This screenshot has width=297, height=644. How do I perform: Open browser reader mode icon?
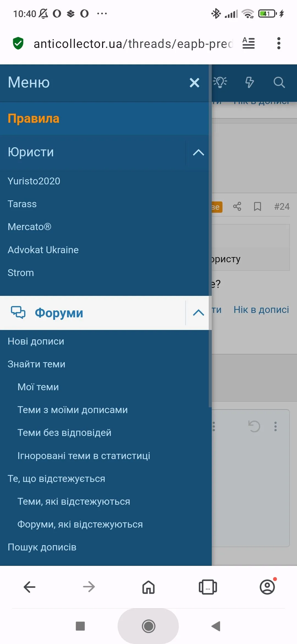click(249, 43)
